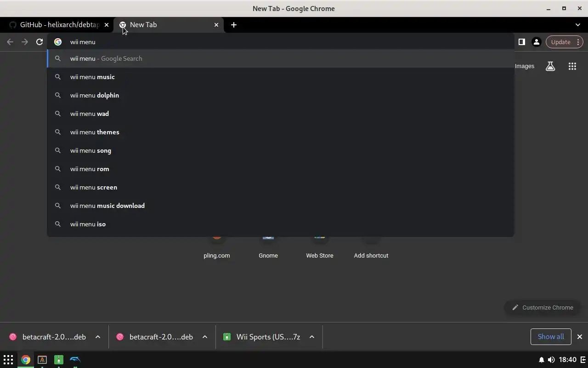Open the profile avatar icon
Screen dimensions: 588x368
(x=536, y=42)
